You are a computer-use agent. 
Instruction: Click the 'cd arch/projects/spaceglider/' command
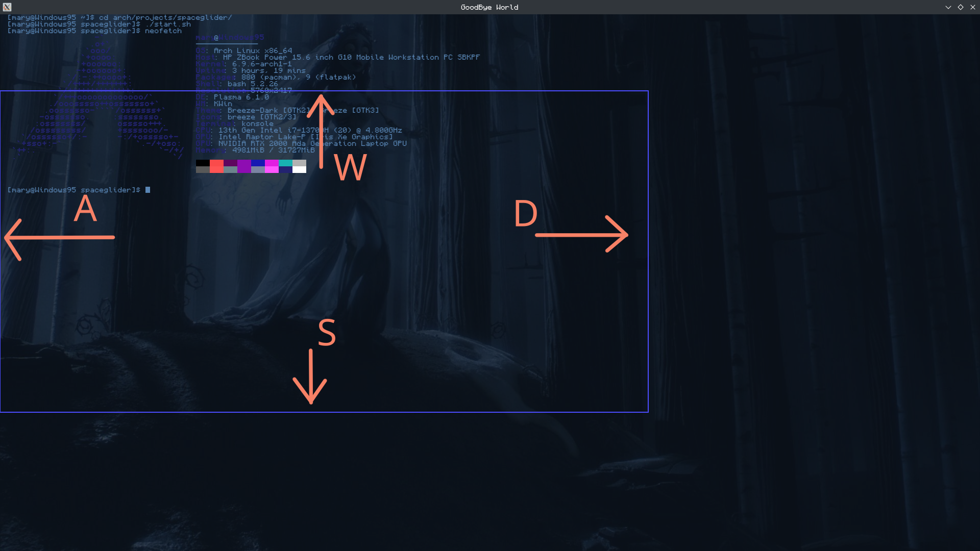(165, 17)
